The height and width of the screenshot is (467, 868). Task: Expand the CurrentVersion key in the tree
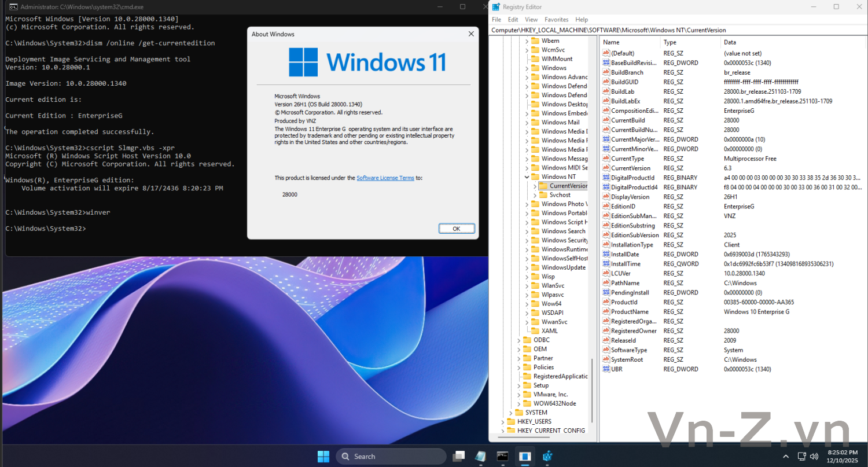click(535, 186)
